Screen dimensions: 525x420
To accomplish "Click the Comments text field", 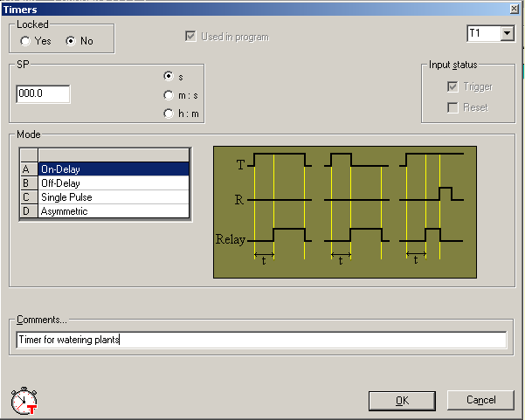I will pyautogui.click(x=261, y=340).
